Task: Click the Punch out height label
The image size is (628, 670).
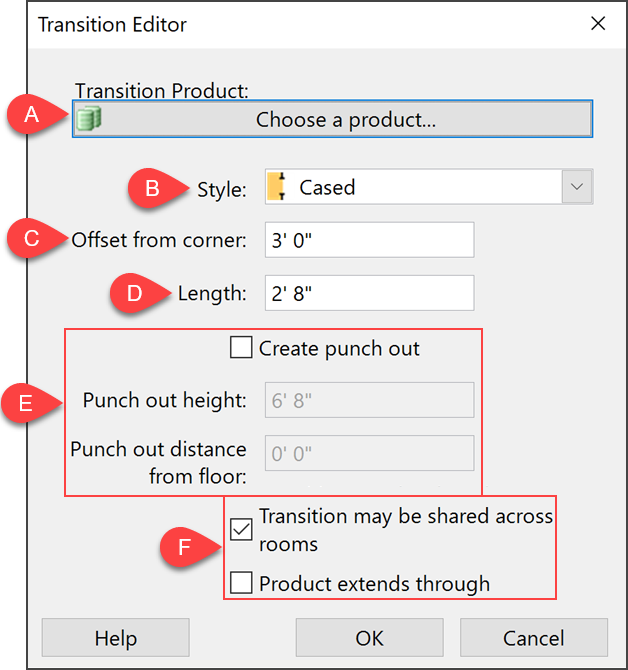Action: [x=164, y=400]
